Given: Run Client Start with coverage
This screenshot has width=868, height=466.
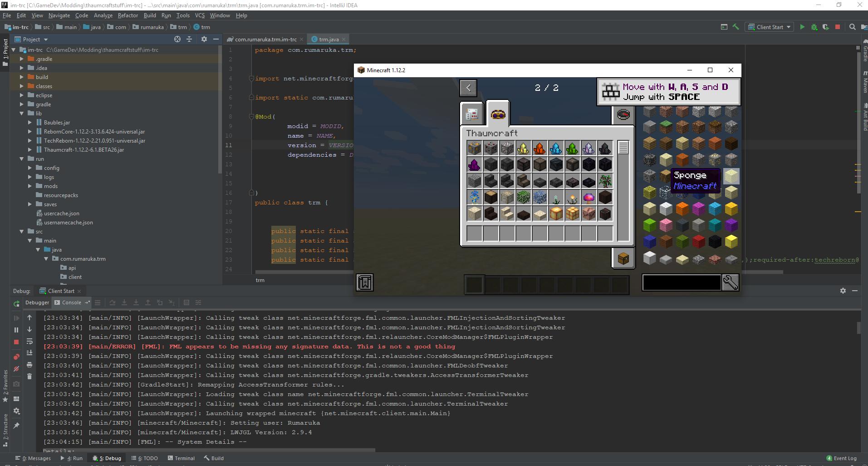Looking at the screenshot, I should click(825, 27).
